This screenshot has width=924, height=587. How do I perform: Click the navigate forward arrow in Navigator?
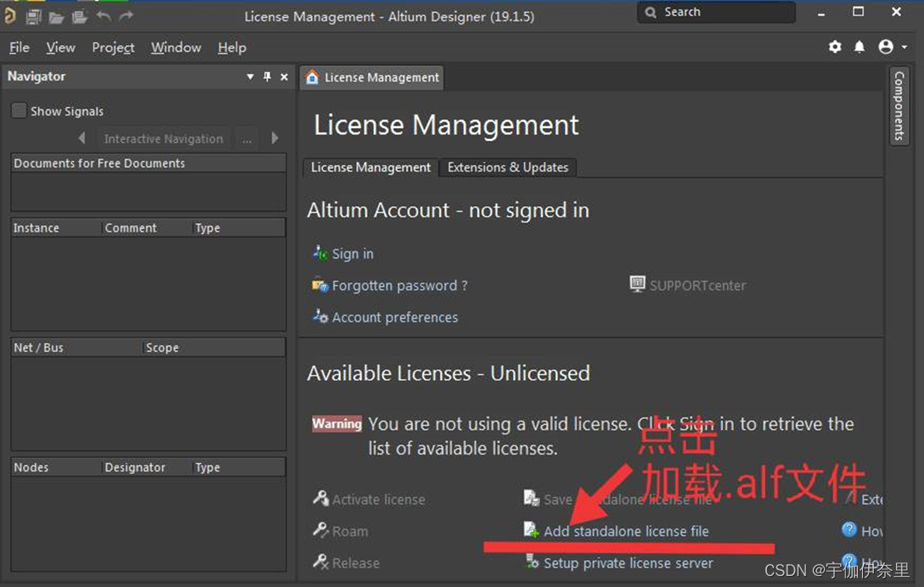pyautogui.click(x=275, y=138)
